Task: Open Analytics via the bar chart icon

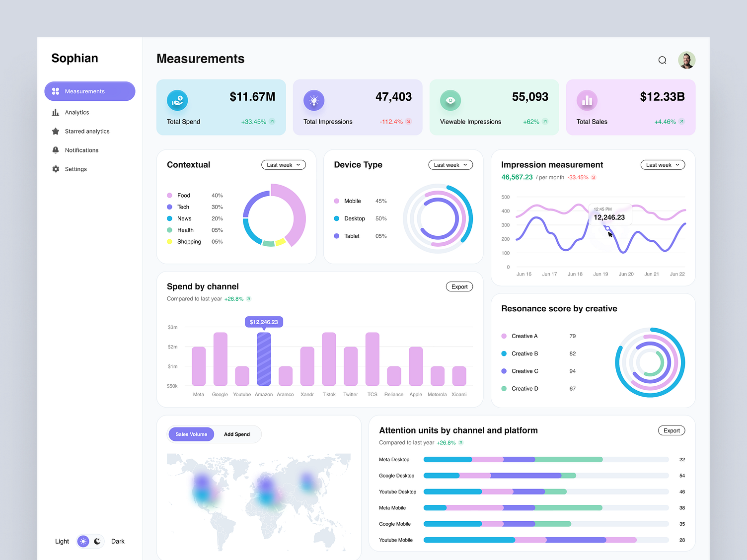Action: [x=56, y=112]
